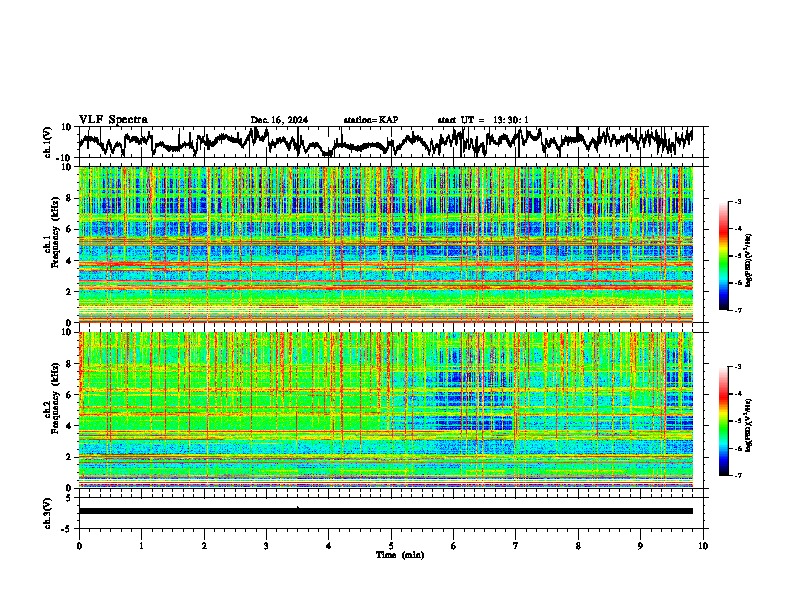
Task: Click the station=KAP header label
Action: click(371, 120)
